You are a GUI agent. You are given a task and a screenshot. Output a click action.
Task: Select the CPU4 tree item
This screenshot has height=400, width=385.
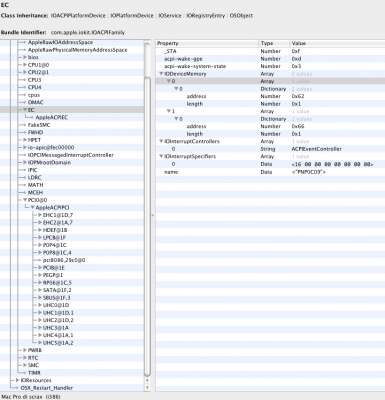coord(34,87)
